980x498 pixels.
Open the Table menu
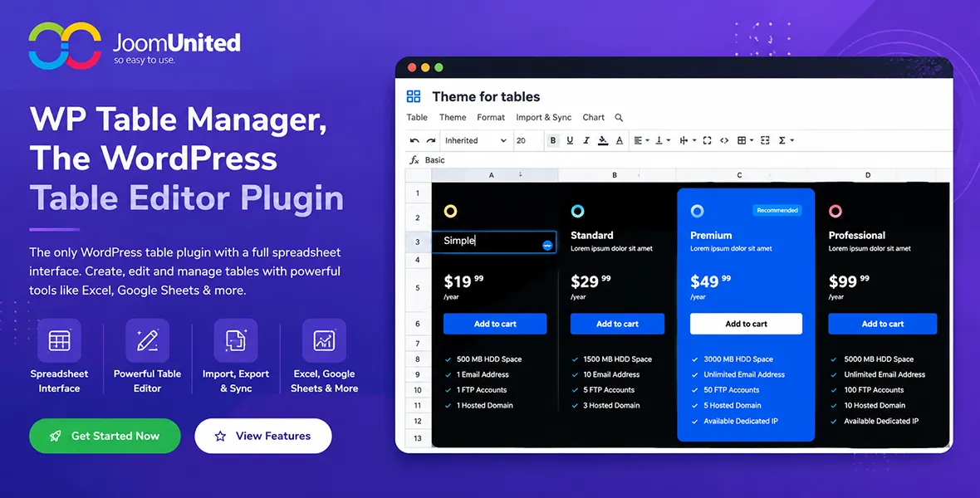point(417,118)
